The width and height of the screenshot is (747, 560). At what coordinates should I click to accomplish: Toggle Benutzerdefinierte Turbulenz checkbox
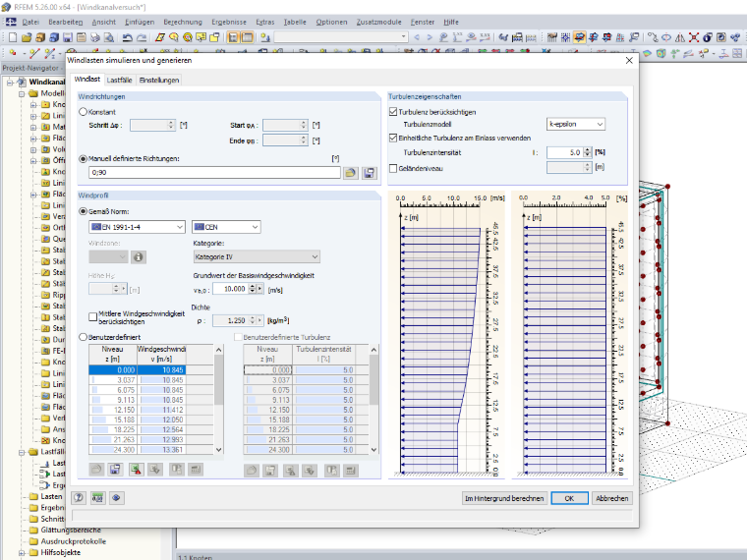238,337
